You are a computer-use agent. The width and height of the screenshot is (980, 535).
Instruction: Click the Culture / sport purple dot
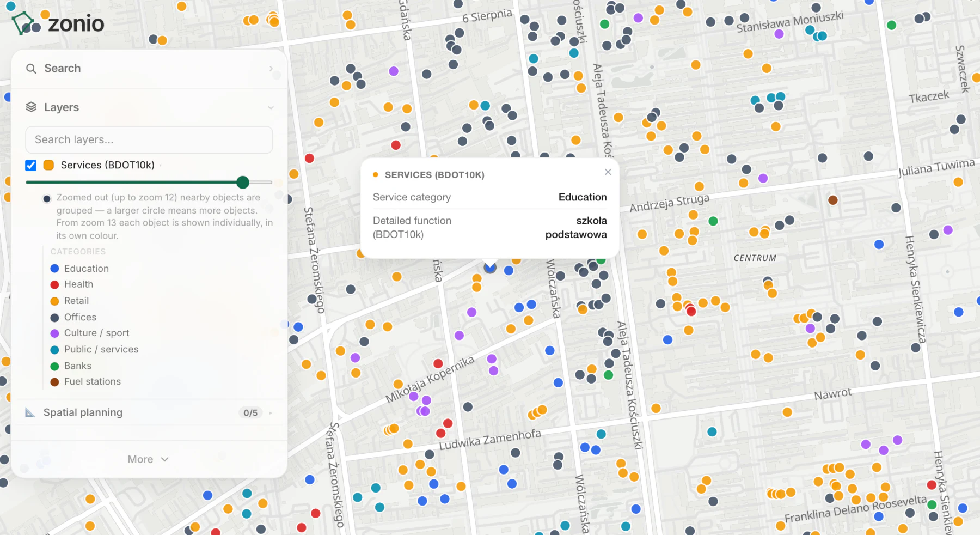coord(54,333)
